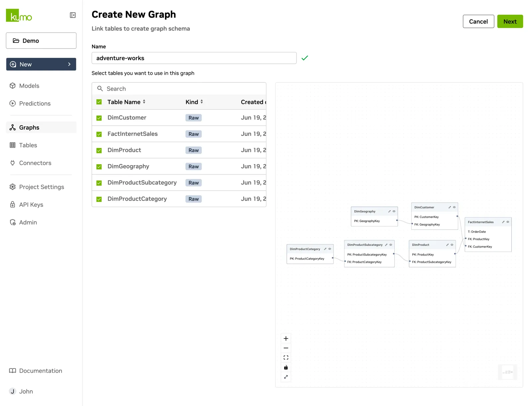This screenshot has width=532, height=406.
Task: Open the Documentation link
Action: point(36,371)
